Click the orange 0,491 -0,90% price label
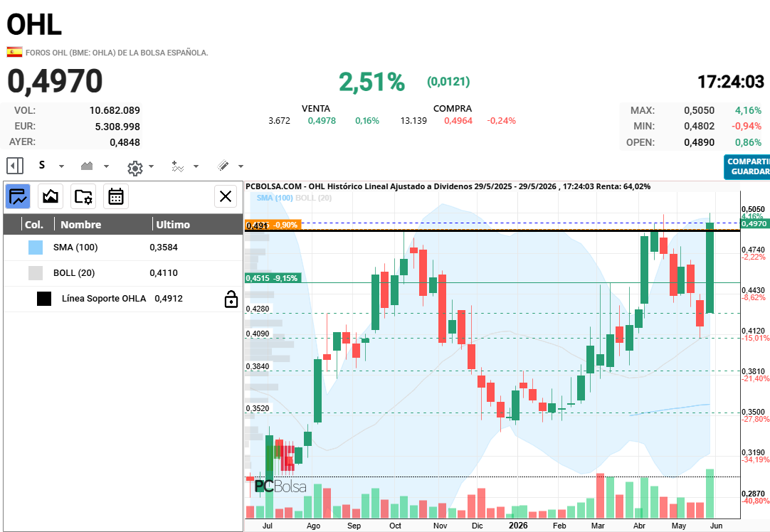 273,225
